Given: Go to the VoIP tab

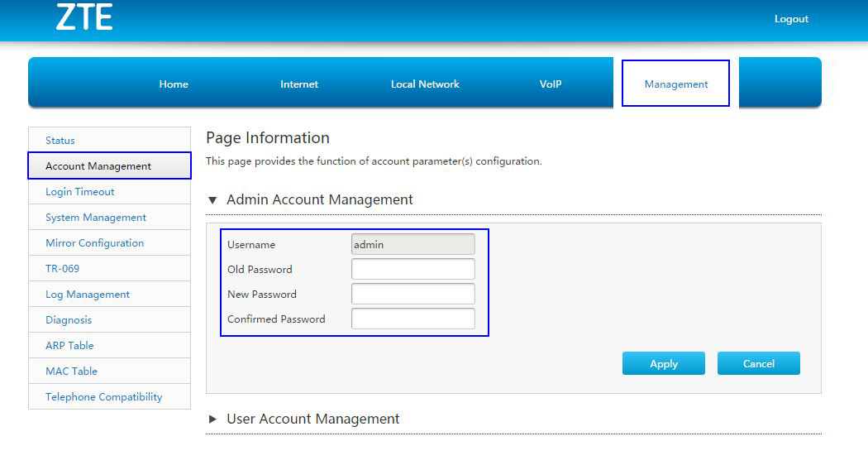Looking at the screenshot, I should click(551, 84).
